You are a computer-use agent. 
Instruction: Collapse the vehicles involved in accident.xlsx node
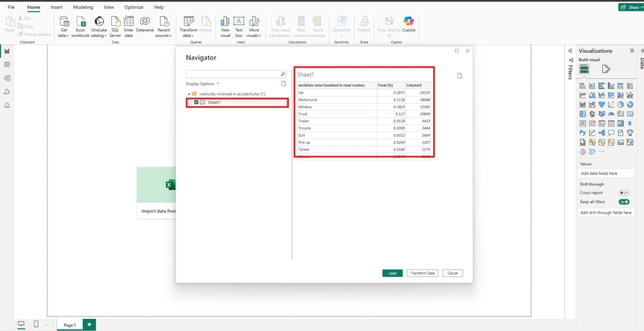[188, 94]
